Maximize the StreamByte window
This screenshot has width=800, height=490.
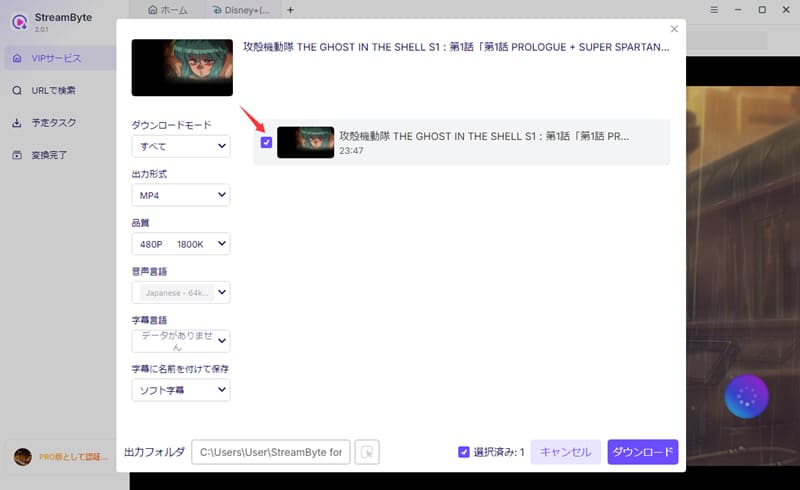click(762, 10)
